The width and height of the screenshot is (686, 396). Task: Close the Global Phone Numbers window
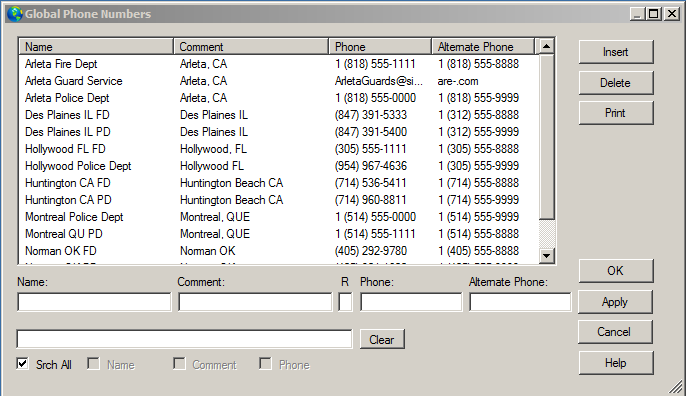[x=672, y=14]
